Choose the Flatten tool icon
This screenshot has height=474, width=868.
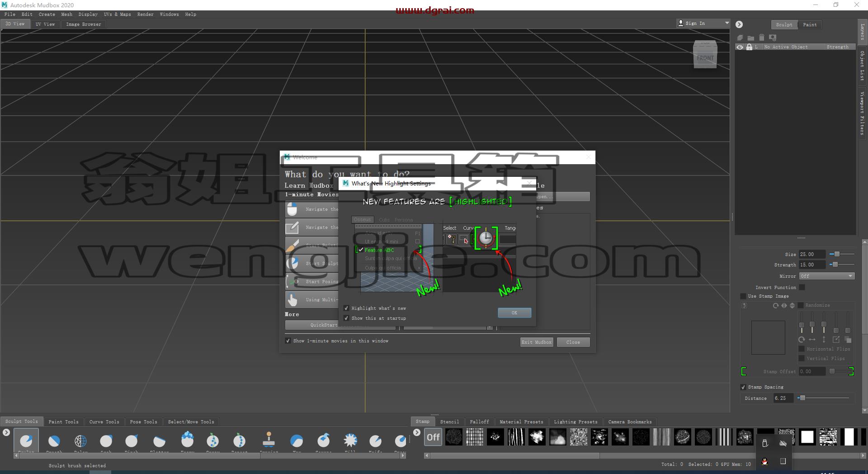click(159, 441)
